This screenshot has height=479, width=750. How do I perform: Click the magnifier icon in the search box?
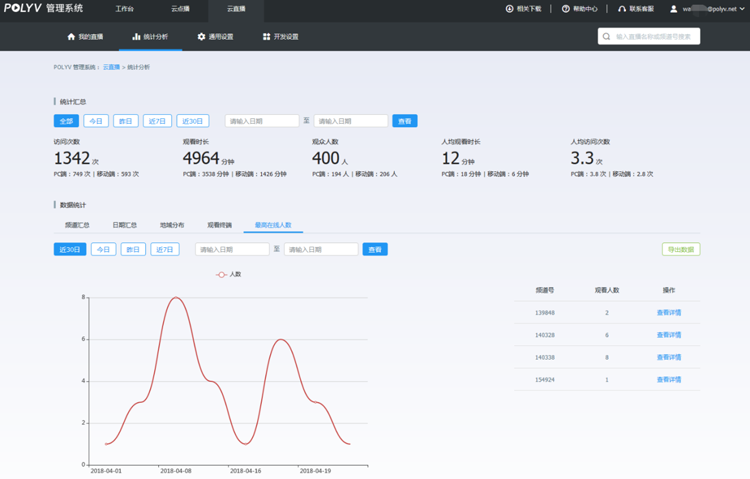point(607,36)
